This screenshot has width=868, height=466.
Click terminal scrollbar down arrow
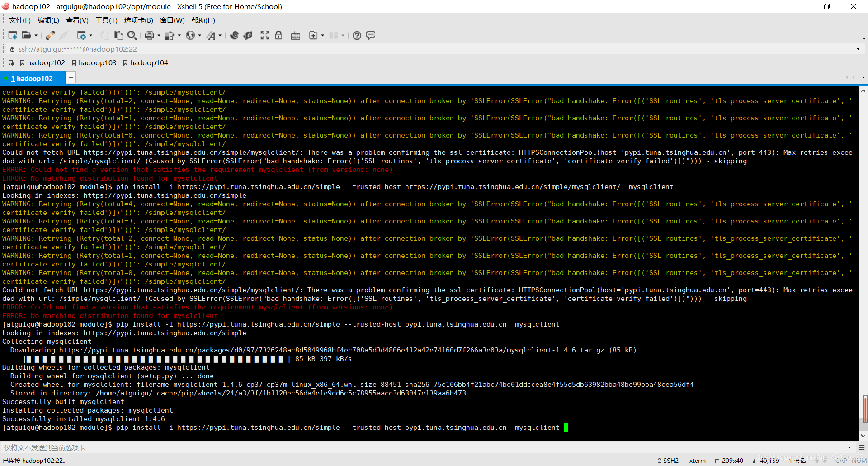coord(863,436)
